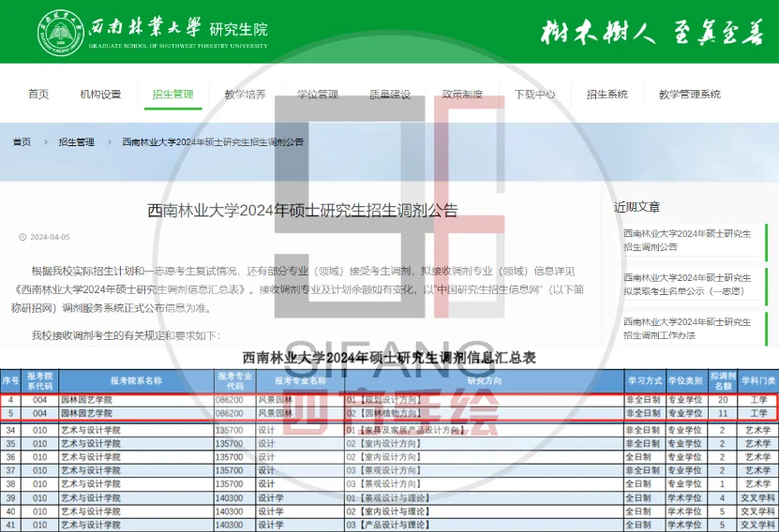Select the 招生管理 menu item
This screenshot has height=532, width=779.
tap(172, 95)
